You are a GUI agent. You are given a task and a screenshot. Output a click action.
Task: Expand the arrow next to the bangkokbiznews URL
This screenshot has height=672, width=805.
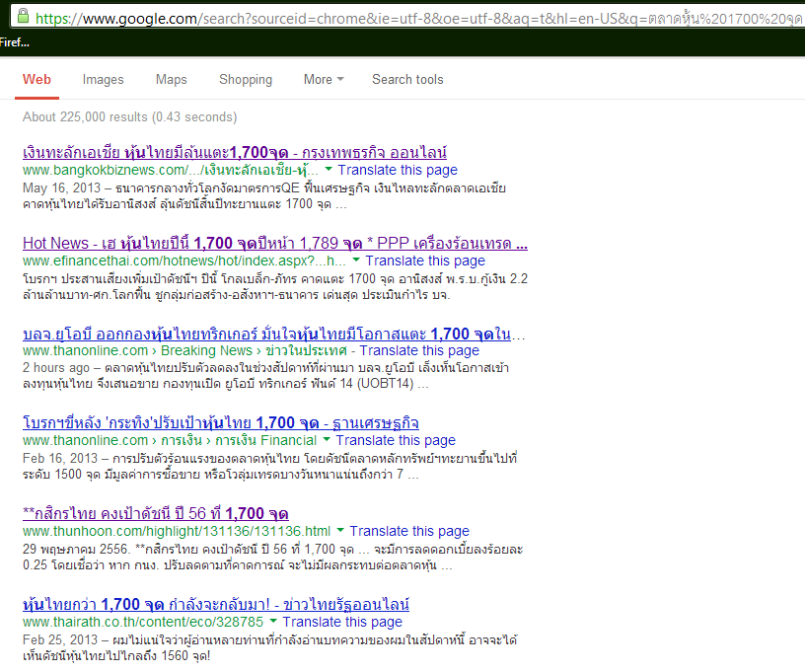[329, 169]
